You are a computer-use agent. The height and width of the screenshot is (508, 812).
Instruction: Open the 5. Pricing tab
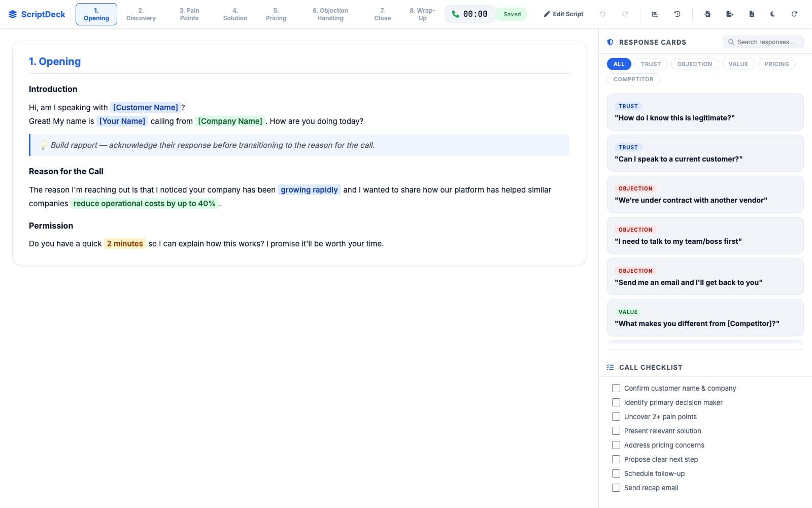pos(276,14)
